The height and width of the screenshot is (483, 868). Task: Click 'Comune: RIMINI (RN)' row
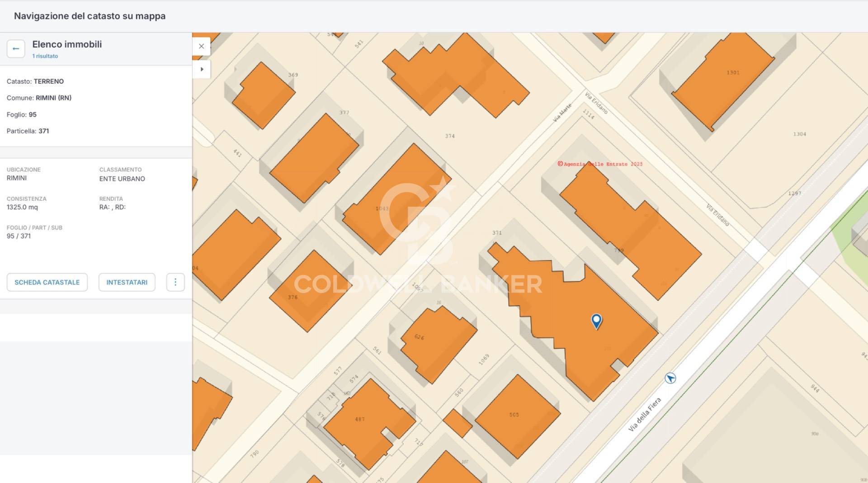click(x=39, y=98)
